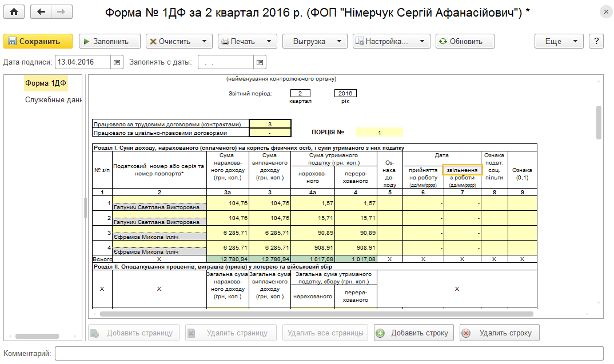This screenshot has width=614, height=364.
Task: Open the calendar for Дата подписи
Action: pyautogui.click(x=117, y=62)
